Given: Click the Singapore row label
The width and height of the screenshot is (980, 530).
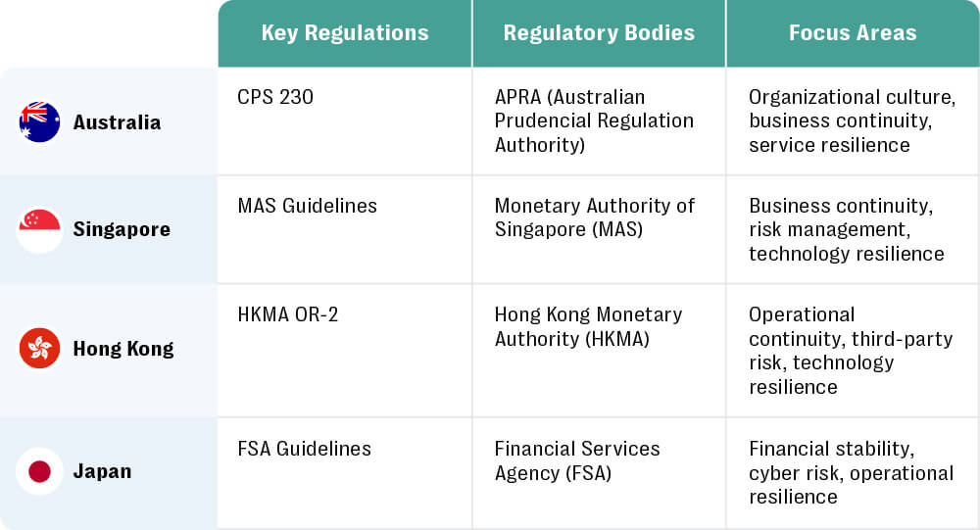Looking at the screenshot, I should (122, 229).
